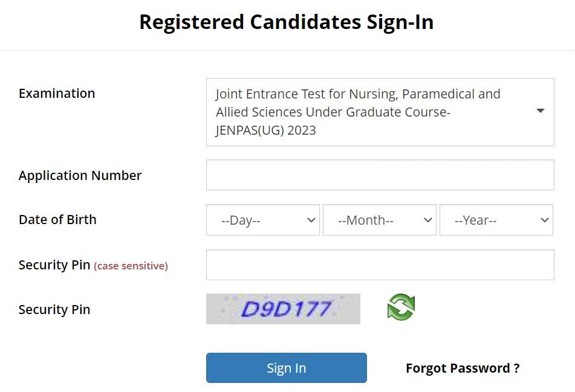The height and width of the screenshot is (392, 575).
Task: Click the Registered Candidates Sign-In heading
Action: click(287, 22)
